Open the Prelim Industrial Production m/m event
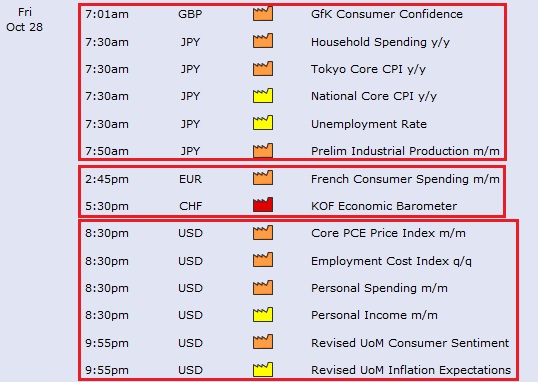The width and height of the screenshot is (538, 382). click(405, 151)
